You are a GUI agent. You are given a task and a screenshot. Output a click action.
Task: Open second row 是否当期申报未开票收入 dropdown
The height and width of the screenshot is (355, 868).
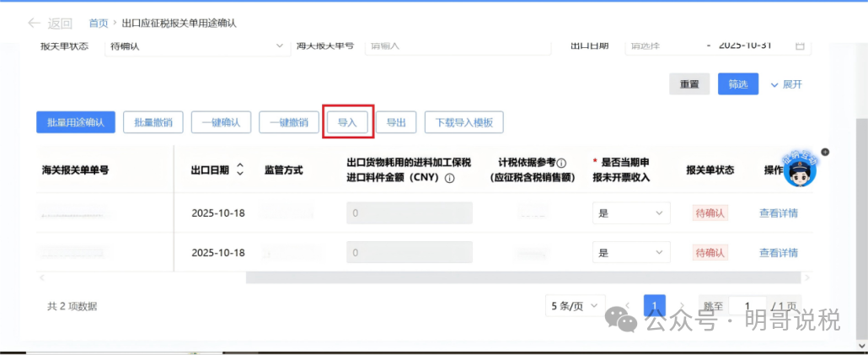(x=630, y=252)
